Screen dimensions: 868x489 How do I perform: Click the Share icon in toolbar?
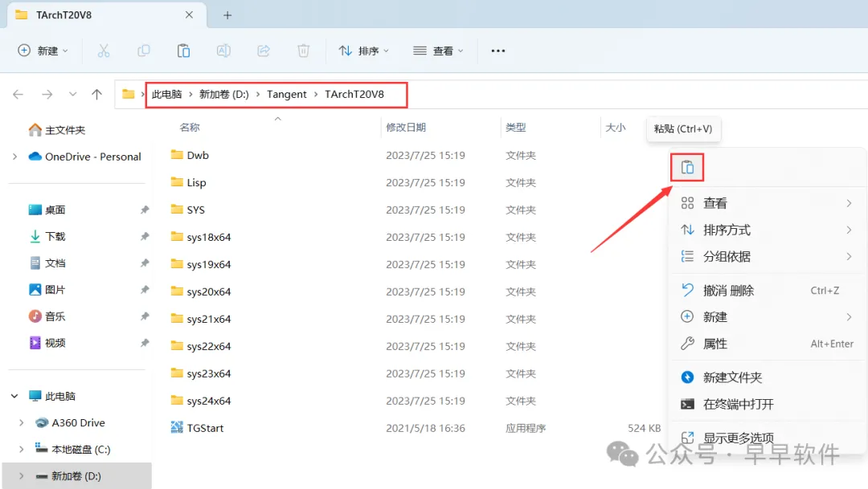tap(264, 51)
